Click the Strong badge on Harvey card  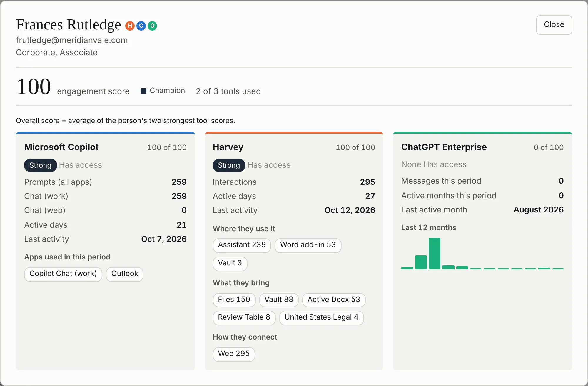coord(229,165)
